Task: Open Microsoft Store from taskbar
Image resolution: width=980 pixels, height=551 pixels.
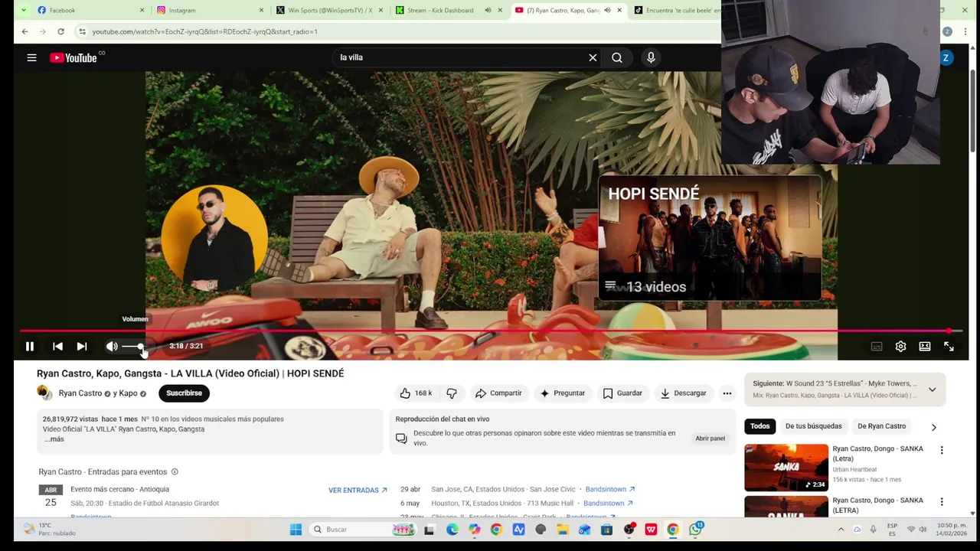Action: pos(607,530)
